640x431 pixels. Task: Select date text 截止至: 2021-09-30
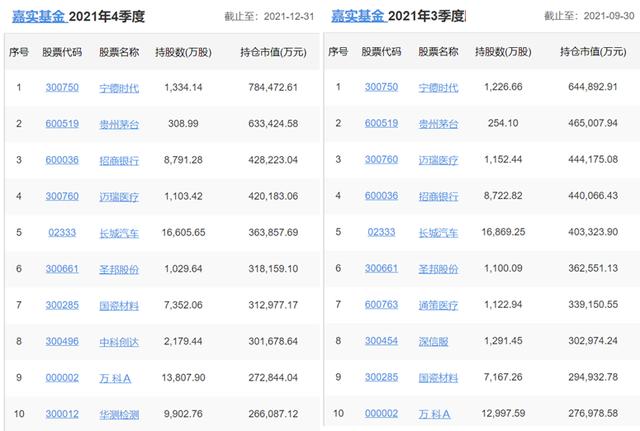[x=589, y=16]
